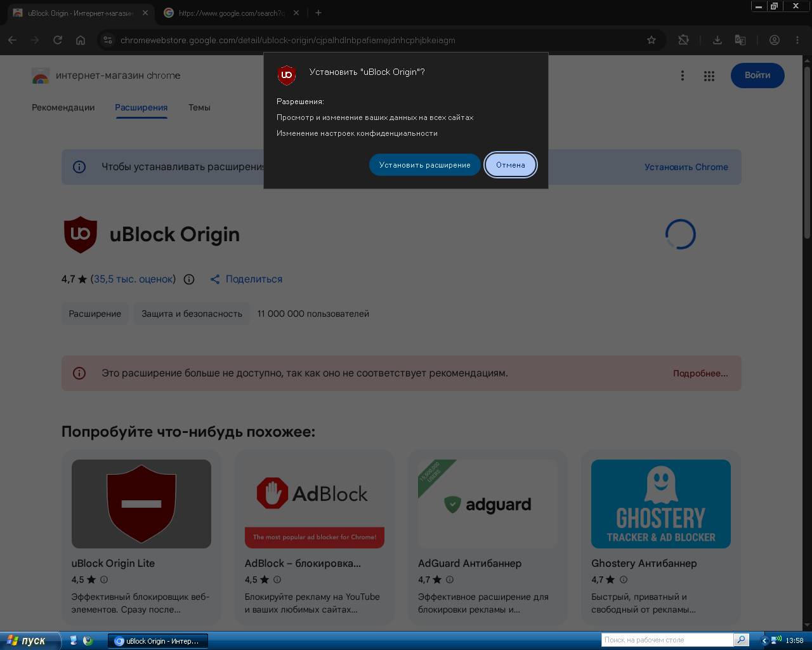Click the uBlock Origin taskbar window button
The image size is (812, 650).
pyautogui.click(x=158, y=641)
